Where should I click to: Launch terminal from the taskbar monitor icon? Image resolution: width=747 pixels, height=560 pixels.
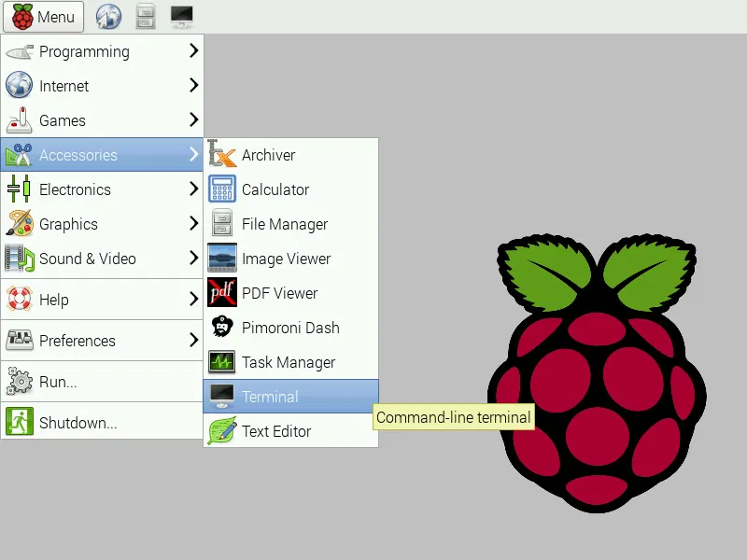182,16
